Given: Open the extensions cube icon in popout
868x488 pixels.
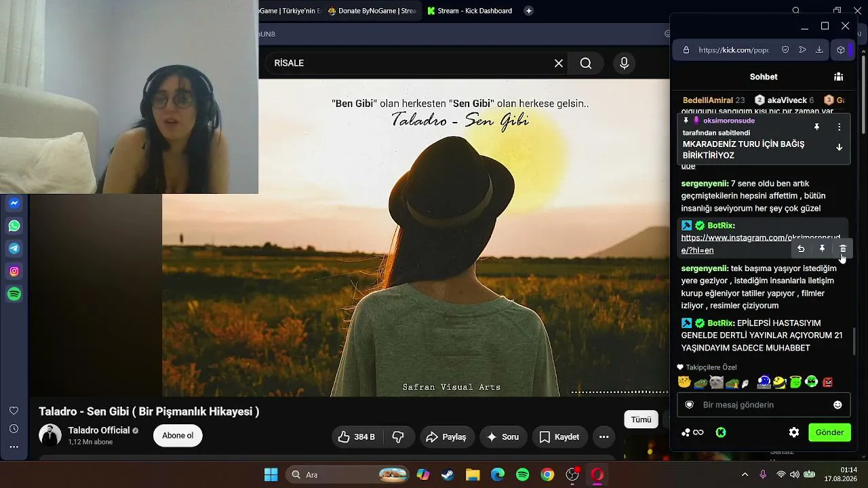Looking at the screenshot, I should 841,49.
